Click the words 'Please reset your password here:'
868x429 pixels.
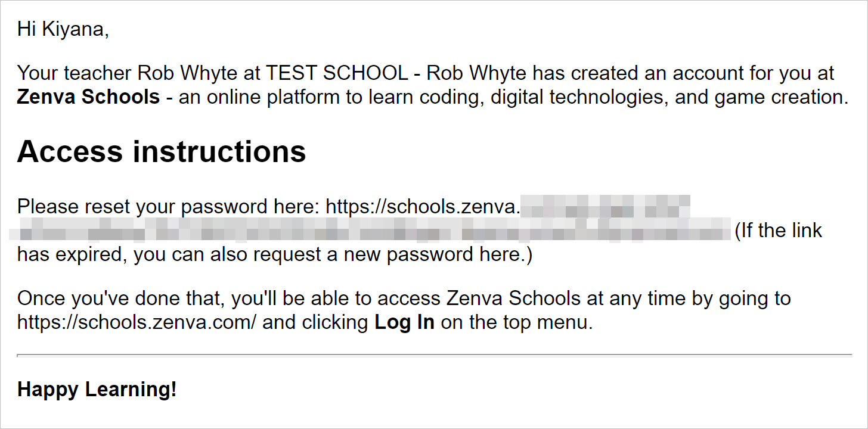(x=169, y=207)
